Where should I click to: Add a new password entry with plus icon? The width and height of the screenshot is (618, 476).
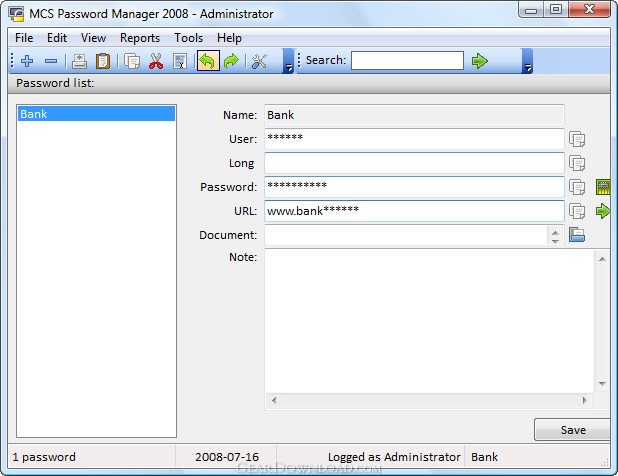click(x=27, y=61)
